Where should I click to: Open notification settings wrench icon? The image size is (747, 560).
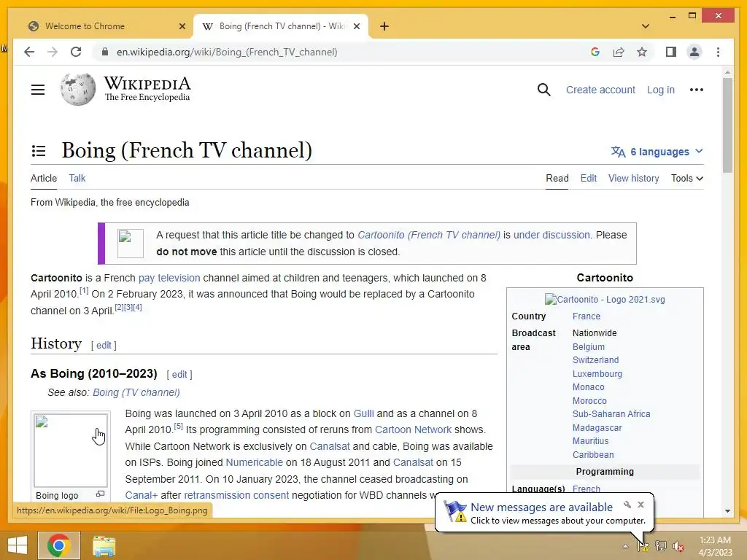click(627, 505)
